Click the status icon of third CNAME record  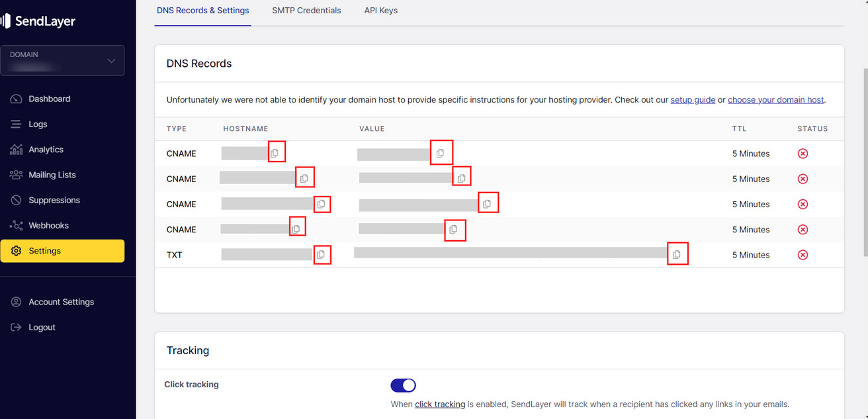tap(803, 204)
